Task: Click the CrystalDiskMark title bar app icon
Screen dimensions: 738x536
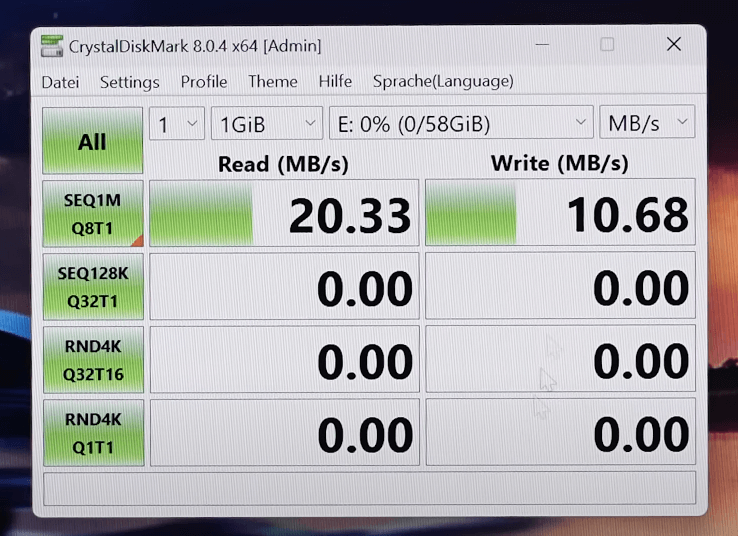Action: tap(52, 46)
